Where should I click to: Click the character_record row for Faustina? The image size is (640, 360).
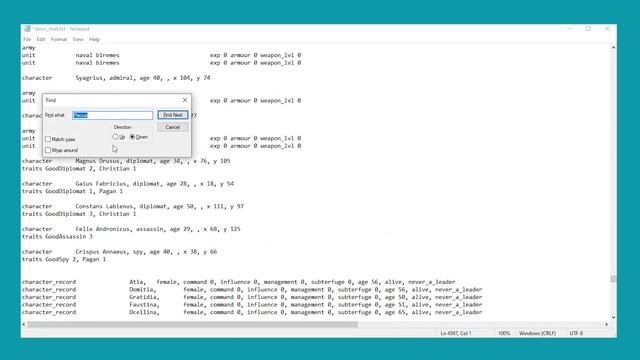click(x=252, y=305)
